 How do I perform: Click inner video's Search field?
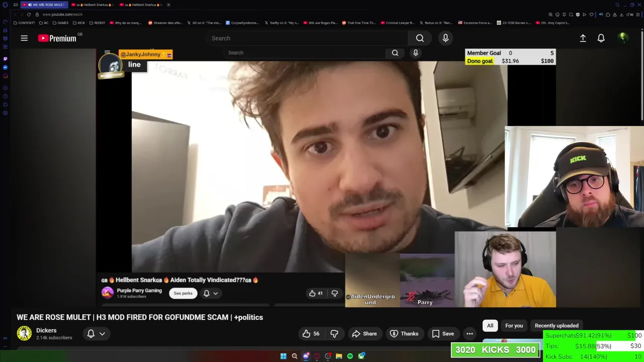point(304,53)
